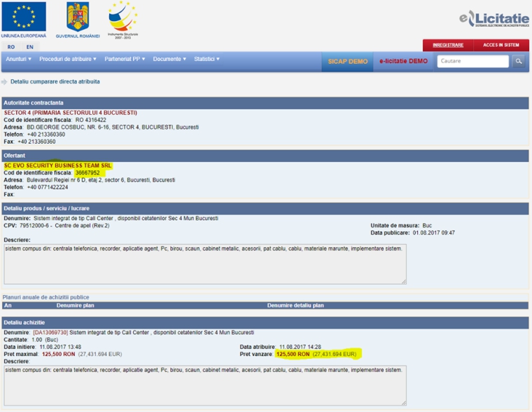Click the Ofertant telephone +40 0771422224
532x412 pixels.
(x=48, y=187)
